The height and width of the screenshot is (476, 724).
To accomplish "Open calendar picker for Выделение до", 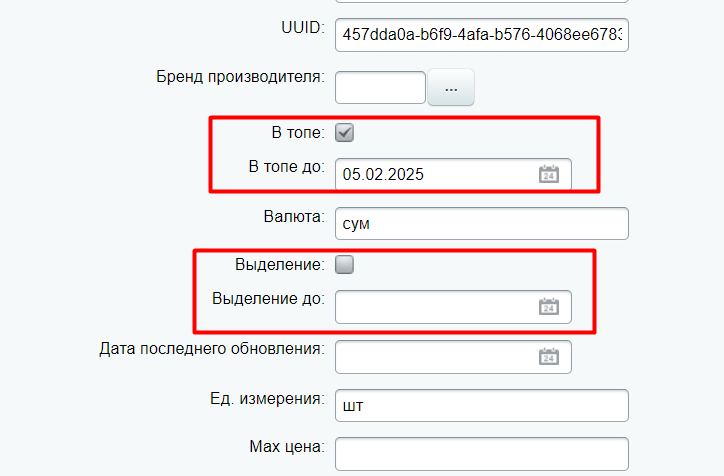I will click(549, 307).
